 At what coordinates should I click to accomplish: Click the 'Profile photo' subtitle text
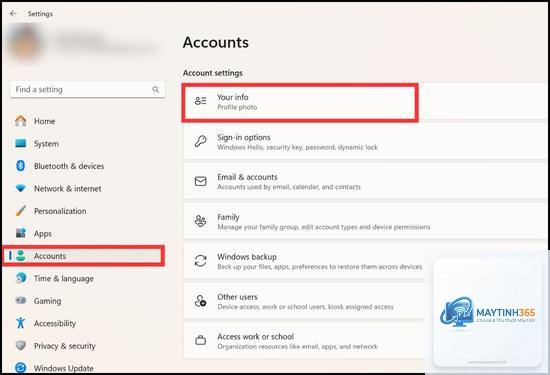(237, 107)
